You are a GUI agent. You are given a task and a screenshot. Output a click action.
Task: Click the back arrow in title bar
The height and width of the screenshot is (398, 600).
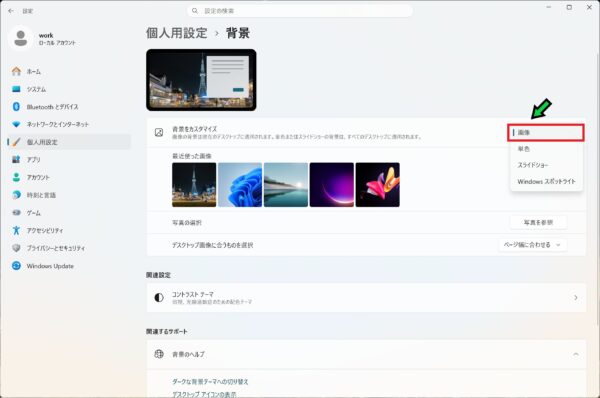11,11
